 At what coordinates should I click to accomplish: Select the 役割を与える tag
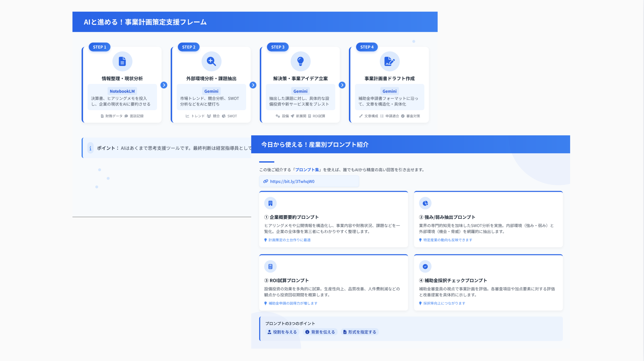click(282, 332)
